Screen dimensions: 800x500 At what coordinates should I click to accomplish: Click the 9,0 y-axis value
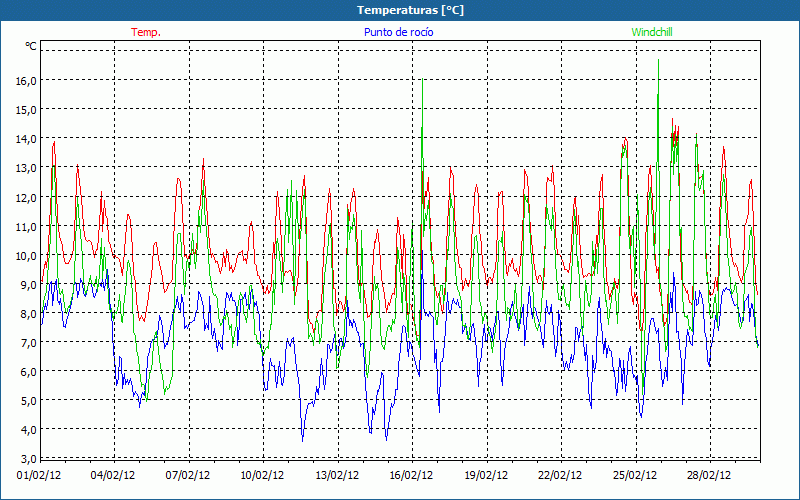[29, 285]
